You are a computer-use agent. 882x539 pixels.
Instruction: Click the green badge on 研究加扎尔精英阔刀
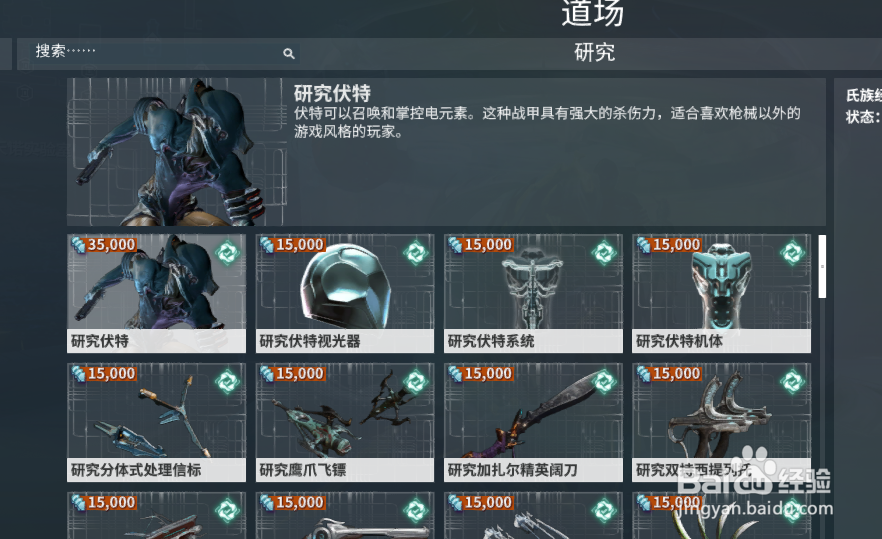604,382
